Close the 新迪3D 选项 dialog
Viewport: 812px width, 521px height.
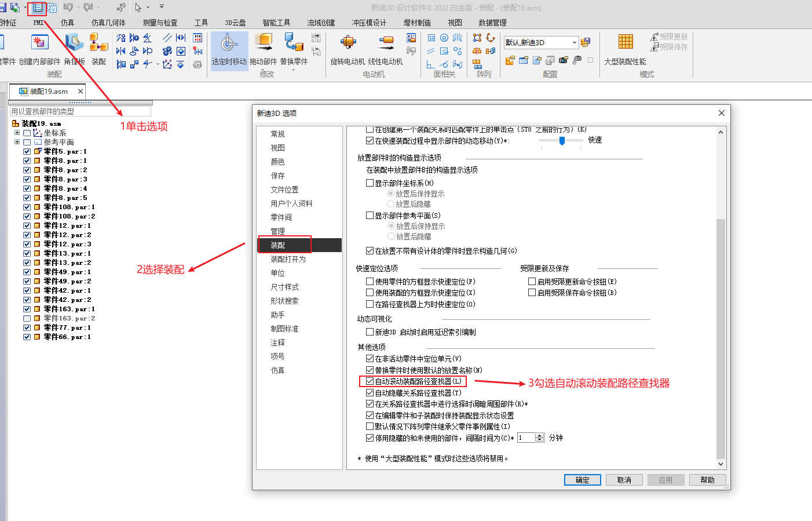tap(722, 113)
